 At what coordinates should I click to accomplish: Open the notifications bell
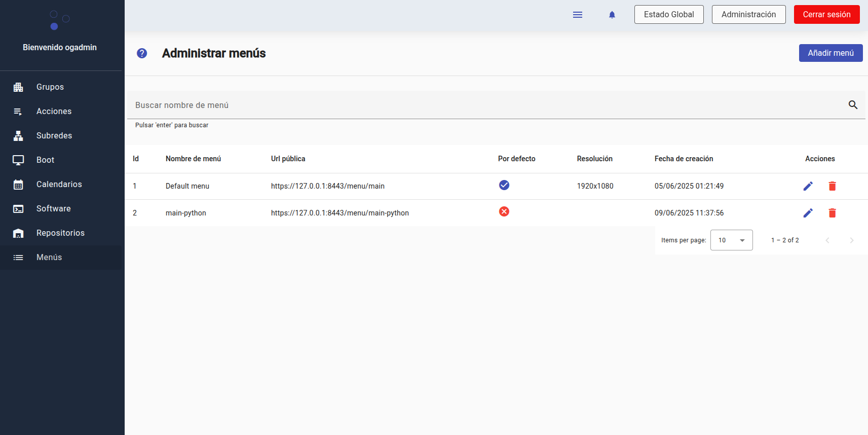(612, 15)
